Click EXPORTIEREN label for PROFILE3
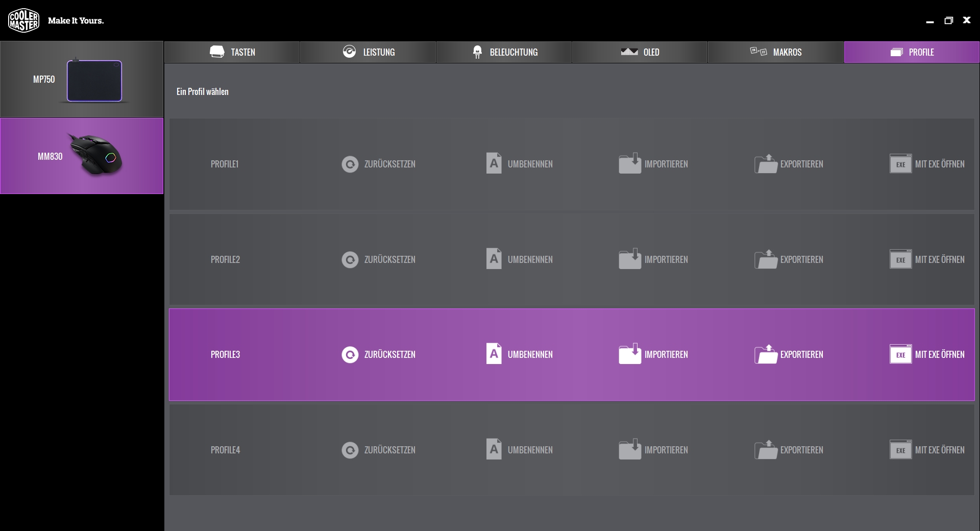 point(801,354)
